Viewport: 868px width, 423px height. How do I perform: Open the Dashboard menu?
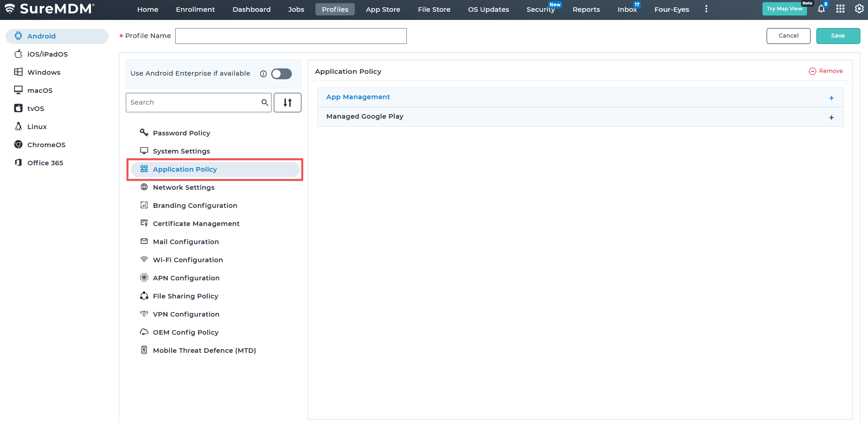tap(251, 10)
